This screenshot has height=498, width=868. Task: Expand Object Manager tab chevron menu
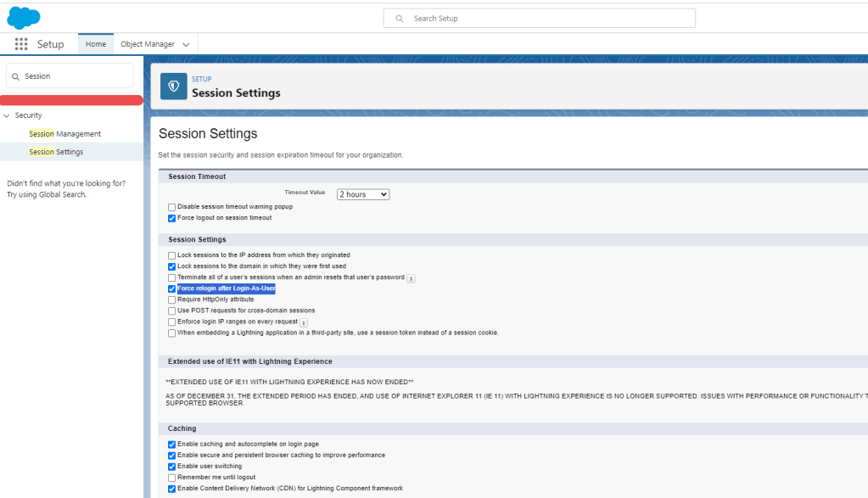click(186, 45)
